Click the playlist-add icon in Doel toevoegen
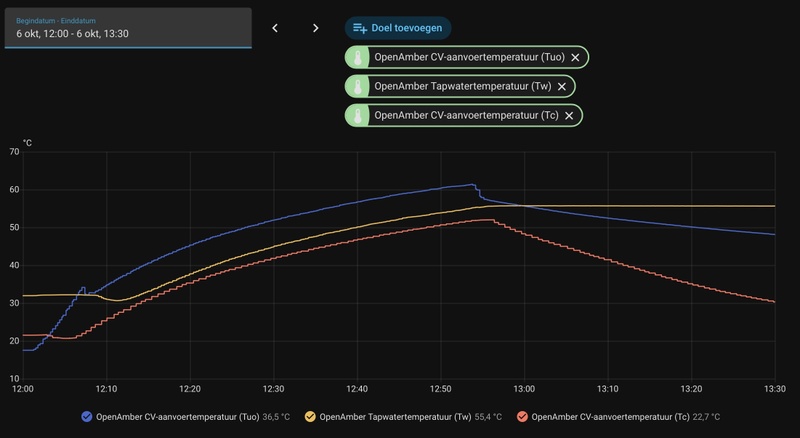The image size is (800, 438). click(360, 29)
